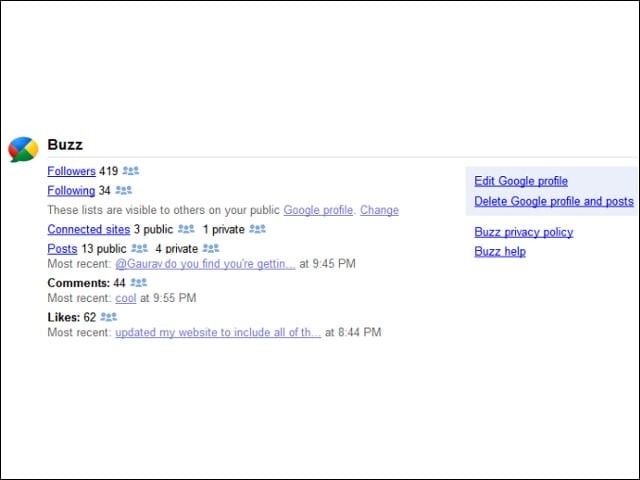Open Buzz help link
This screenshot has width=640, height=480.
pos(500,251)
